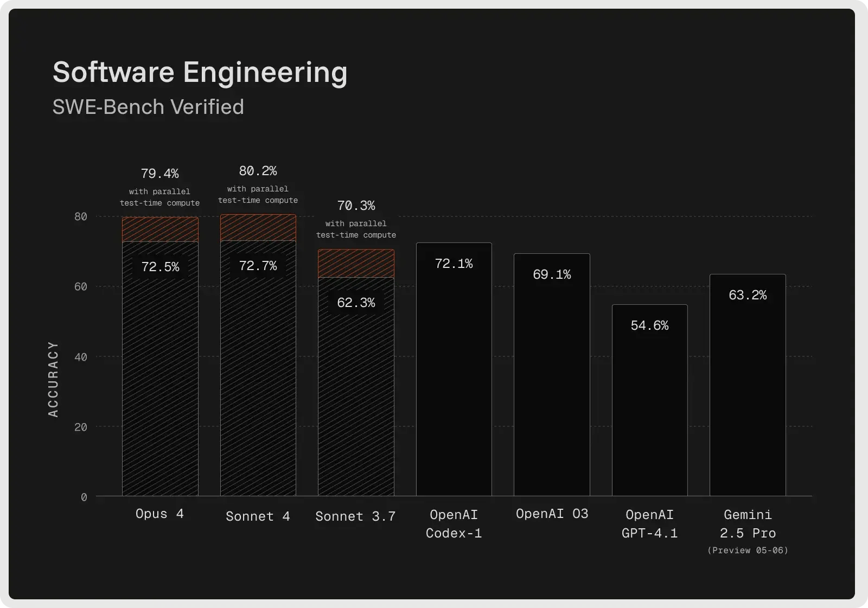This screenshot has height=608, width=868.
Task: Click the 80.2% label above Sonnet 4
Action: 258,170
